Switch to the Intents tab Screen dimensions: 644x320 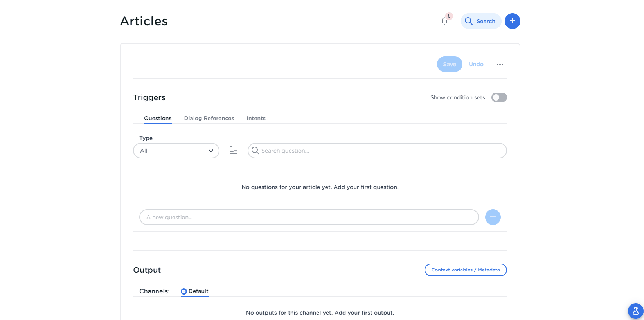pos(256,118)
